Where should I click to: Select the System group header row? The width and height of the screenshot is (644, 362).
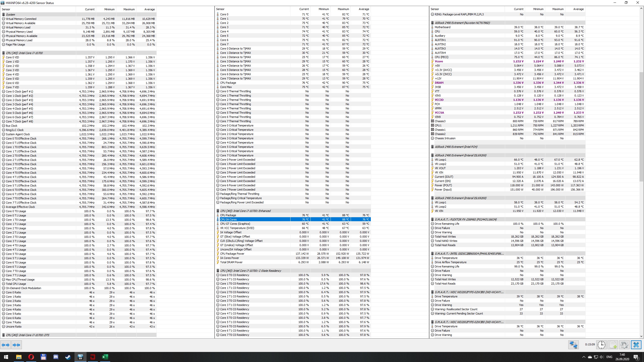coord(11,15)
